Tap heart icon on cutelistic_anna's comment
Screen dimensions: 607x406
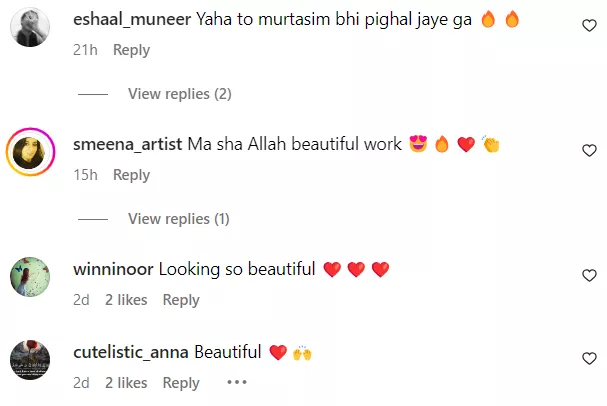[589, 358]
